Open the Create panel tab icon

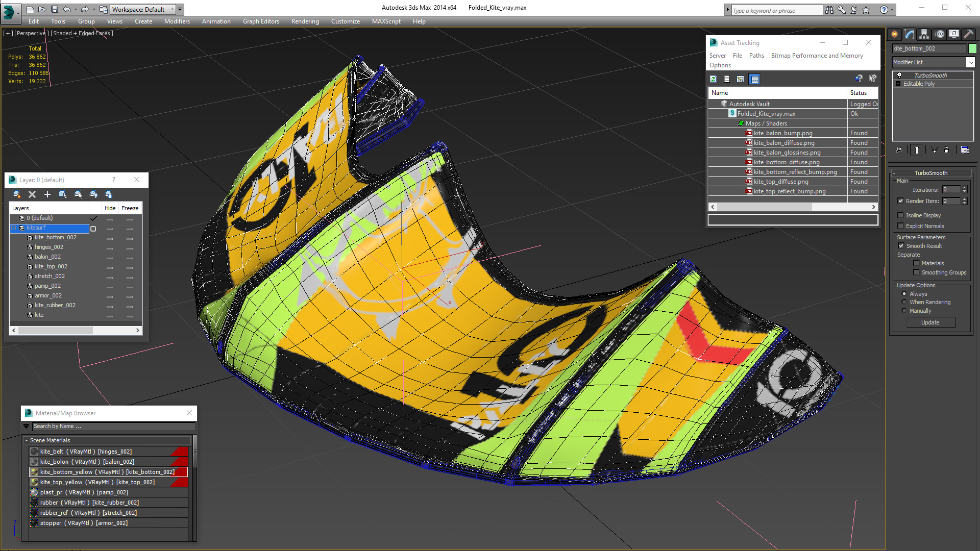coord(895,34)
